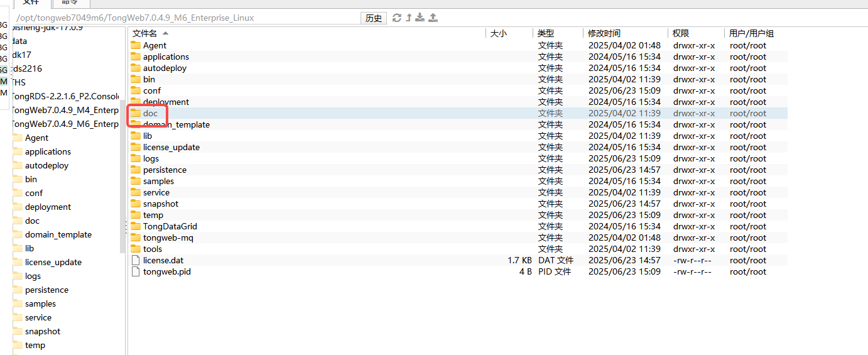Select samples folder icon in file list
This screenshot has height=355, width=868.
click(x=136, y=181)
